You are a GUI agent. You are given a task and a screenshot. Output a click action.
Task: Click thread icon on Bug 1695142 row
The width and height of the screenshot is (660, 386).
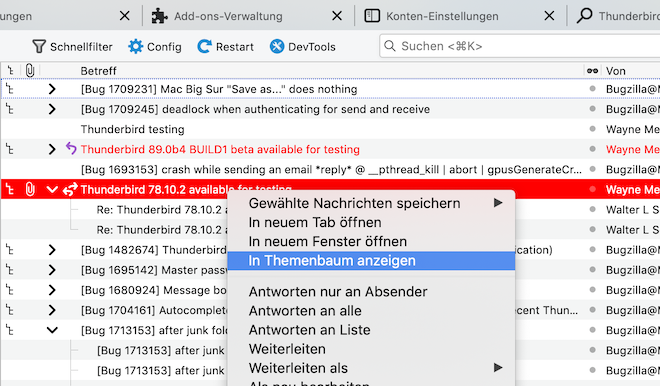pyautogui.click(x=10, y=270)
